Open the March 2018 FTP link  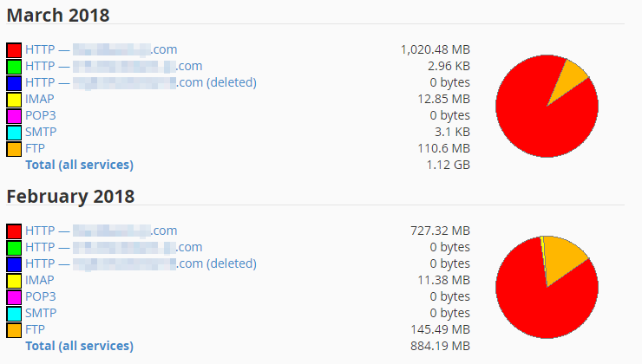35,148
